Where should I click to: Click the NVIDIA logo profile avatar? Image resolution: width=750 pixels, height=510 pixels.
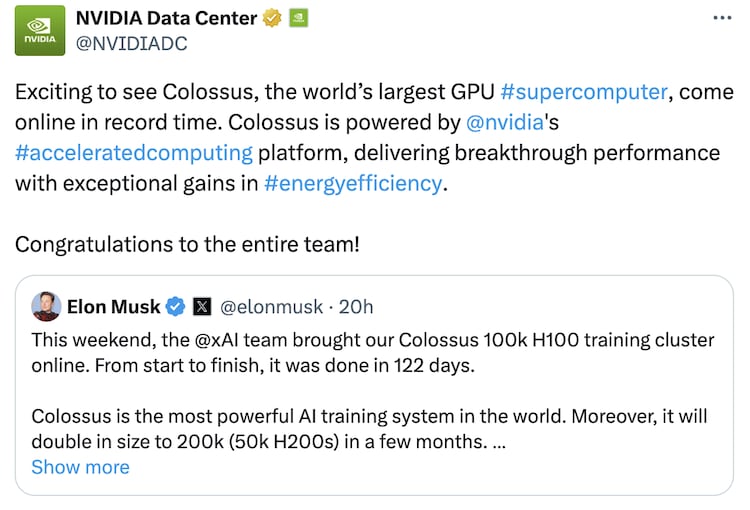41,29
